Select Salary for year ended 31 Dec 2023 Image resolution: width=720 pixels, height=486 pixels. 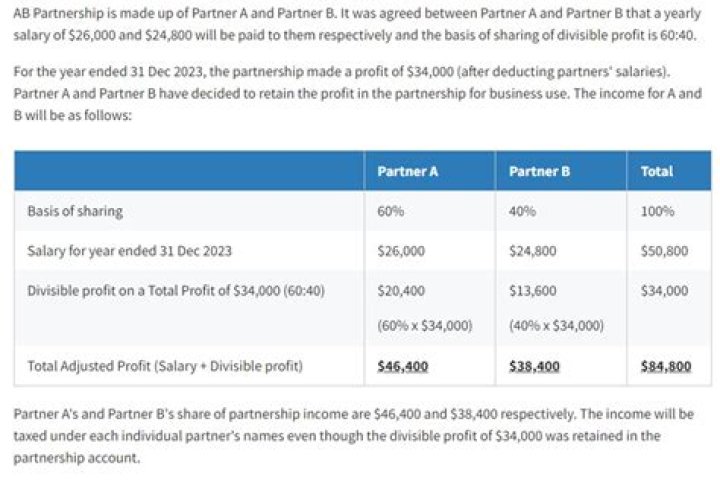(129, 251)
